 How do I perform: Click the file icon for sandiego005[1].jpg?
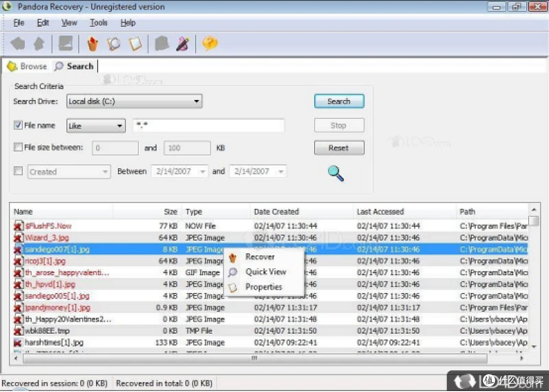pos(18,296)
